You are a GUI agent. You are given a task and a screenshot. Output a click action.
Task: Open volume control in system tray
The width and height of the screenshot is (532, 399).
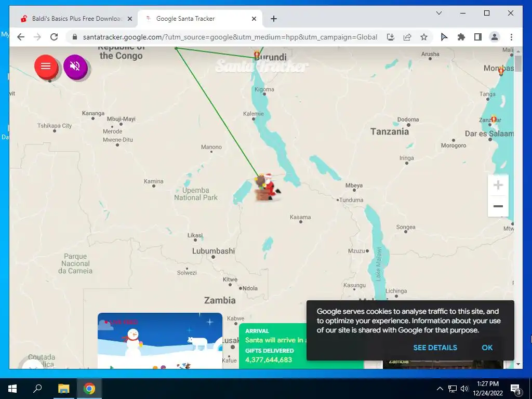(x=464, y=389)
